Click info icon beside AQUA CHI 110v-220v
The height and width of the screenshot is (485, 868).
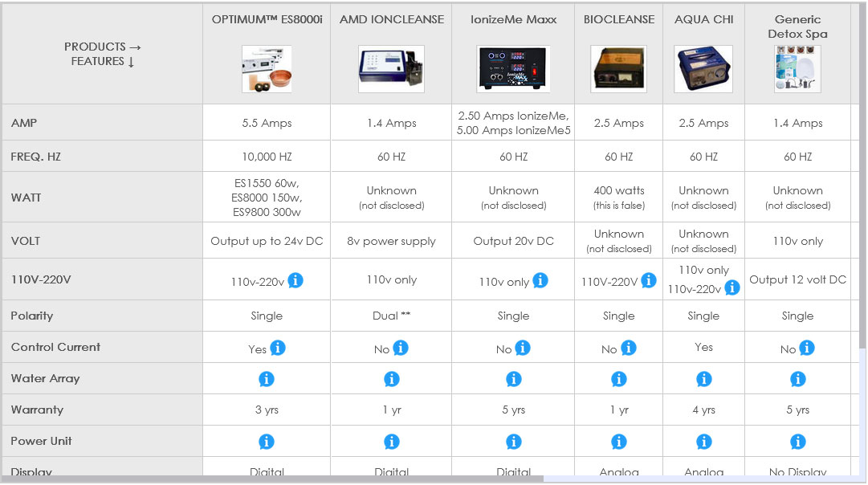(x=731, y=287)
